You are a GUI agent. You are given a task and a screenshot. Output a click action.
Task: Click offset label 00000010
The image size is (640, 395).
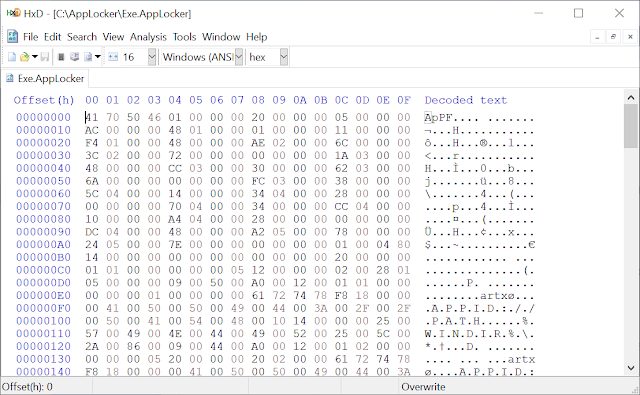[43, 130]
